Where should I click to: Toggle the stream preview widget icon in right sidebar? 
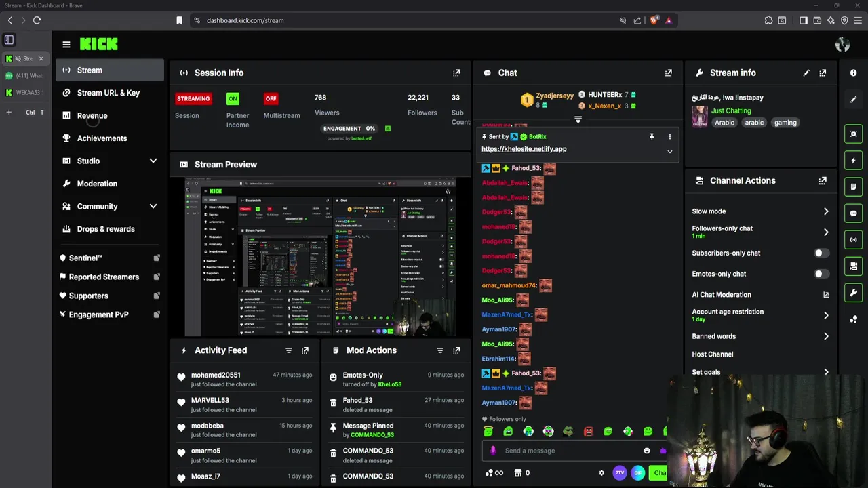pos(854,134)
